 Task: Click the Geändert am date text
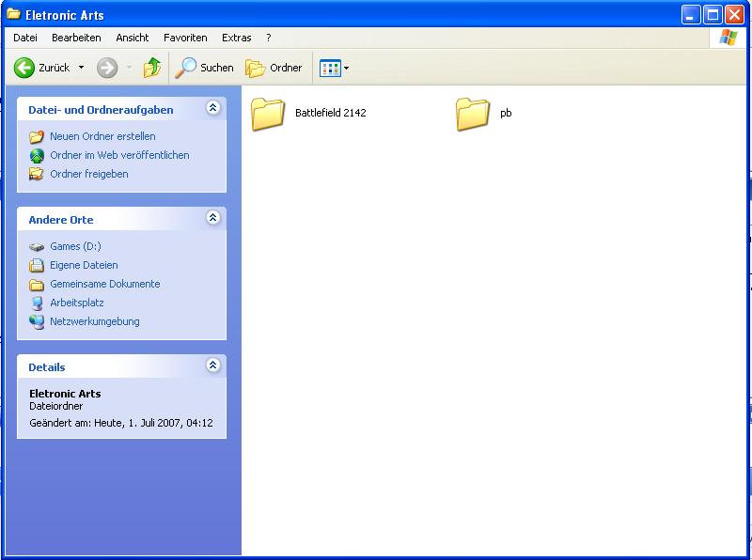click(x=121, y=423)
